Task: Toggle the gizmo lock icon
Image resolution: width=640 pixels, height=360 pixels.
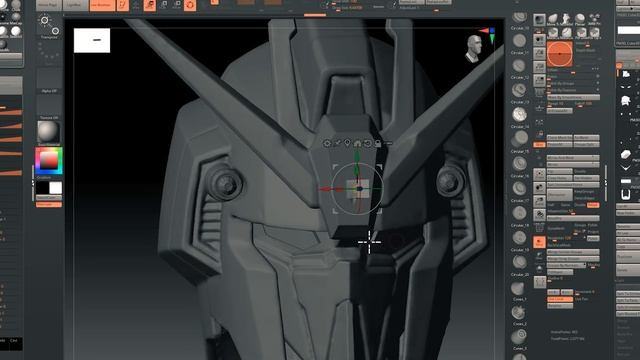Action: click(x=378, y=143)
